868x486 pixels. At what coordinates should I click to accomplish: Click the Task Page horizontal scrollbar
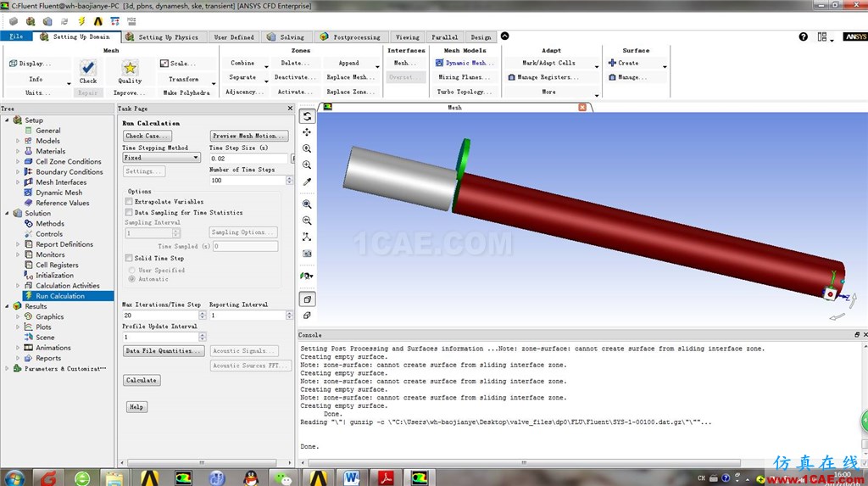coord(202,462)
